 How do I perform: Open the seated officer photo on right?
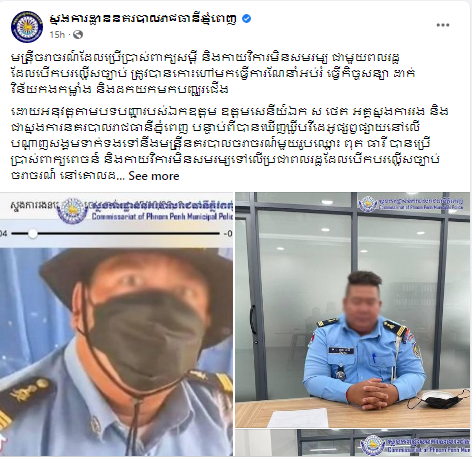(352, 310)
